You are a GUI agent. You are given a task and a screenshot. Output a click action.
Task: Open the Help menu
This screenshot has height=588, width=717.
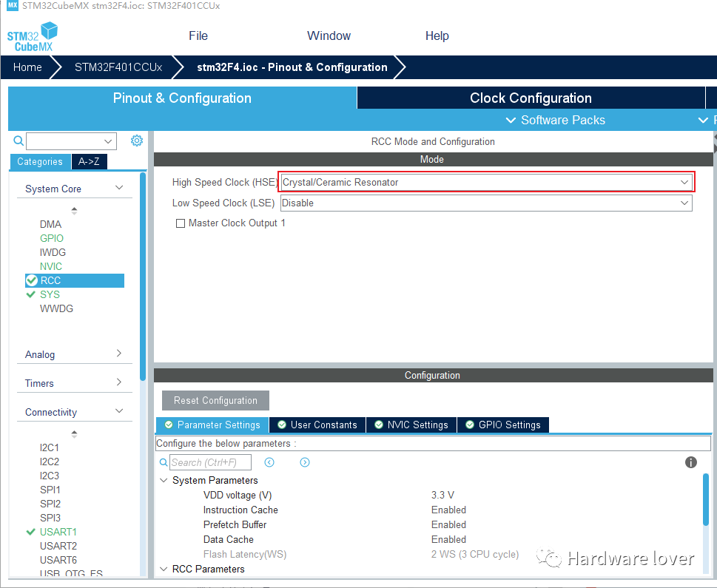coord(437,36)
